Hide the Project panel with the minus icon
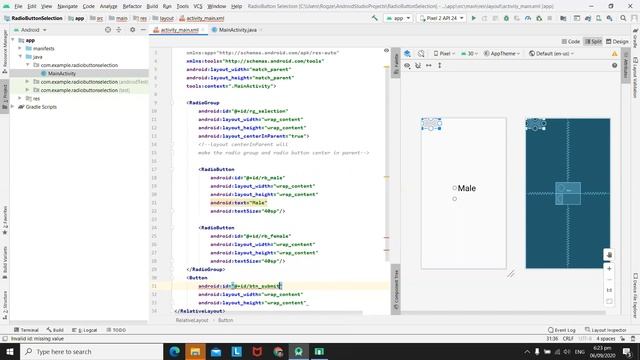 [143, 30]
